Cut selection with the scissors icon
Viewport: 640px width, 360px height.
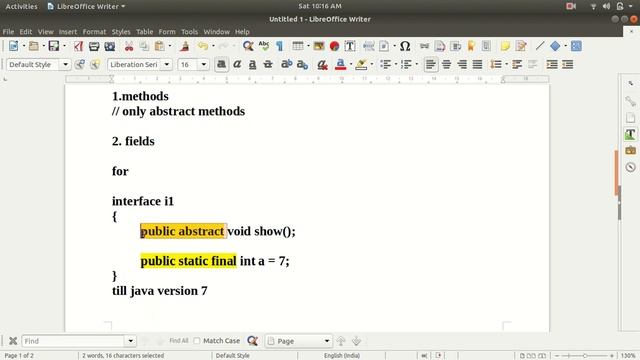(x=129, y=46)
